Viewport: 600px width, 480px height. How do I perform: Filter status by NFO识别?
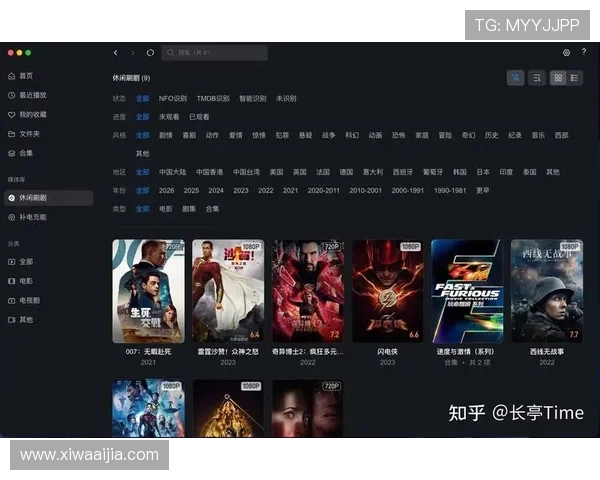(x=173, y=98)
